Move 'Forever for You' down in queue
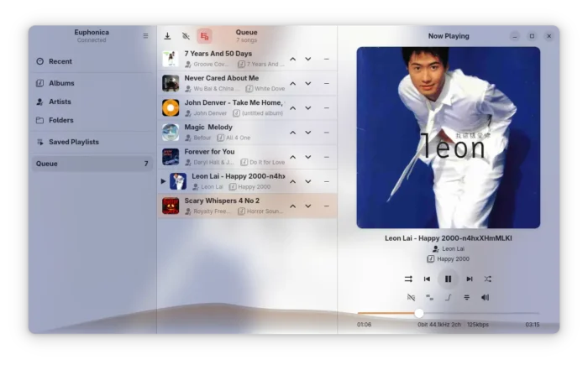 (308, 157)
